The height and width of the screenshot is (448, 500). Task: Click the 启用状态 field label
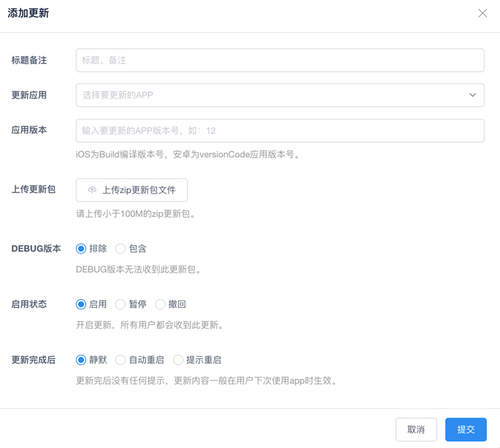click(29, 304)
